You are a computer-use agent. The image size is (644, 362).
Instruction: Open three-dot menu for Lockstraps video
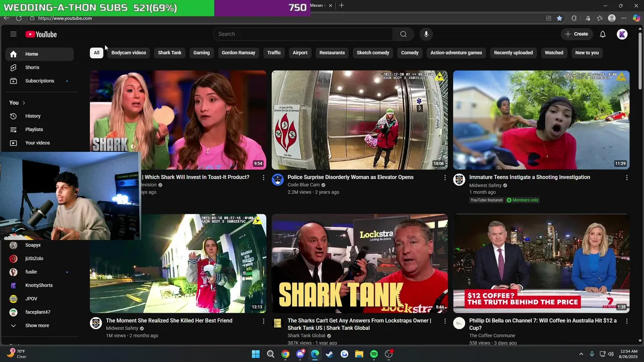click(x=445, y=321)
